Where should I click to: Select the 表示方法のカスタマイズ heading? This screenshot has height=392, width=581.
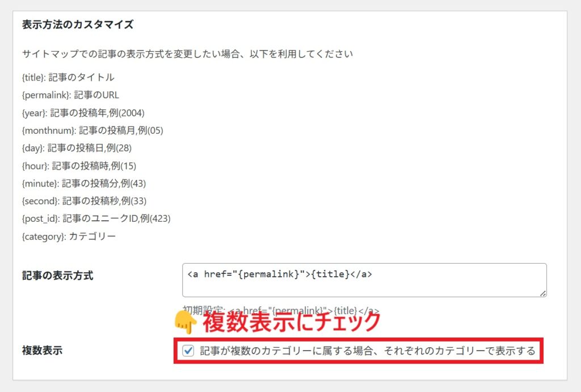pyautogui.click(x=77, y=24)
